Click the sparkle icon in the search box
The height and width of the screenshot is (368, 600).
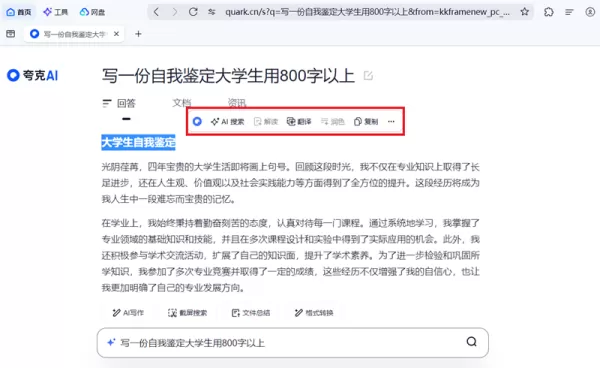111,342
